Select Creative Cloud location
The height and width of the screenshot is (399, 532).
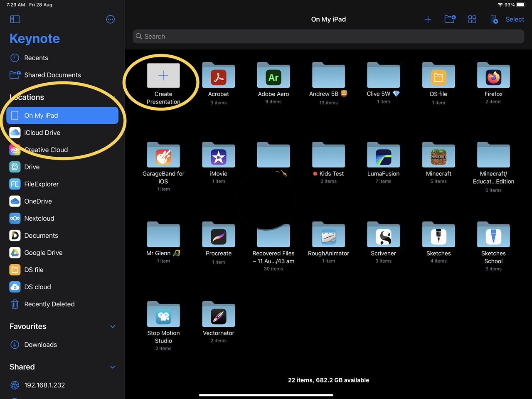(62, 150)
